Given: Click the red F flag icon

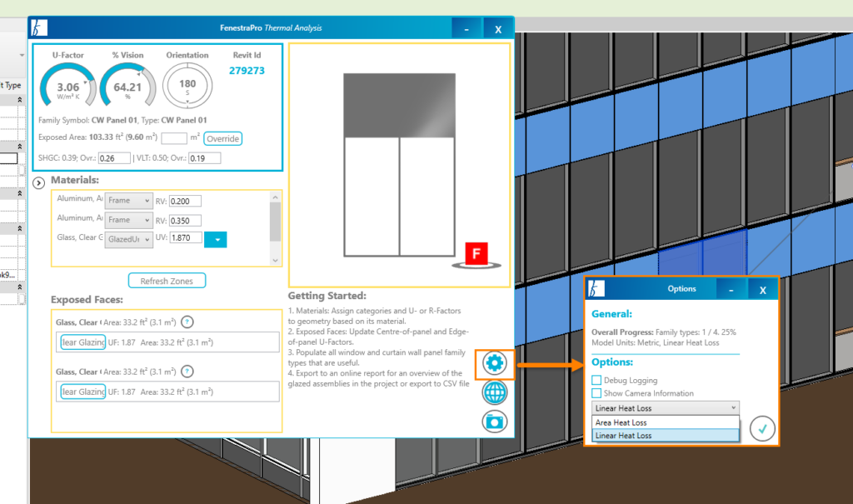Looking at the screenshot, I should 476,253.
